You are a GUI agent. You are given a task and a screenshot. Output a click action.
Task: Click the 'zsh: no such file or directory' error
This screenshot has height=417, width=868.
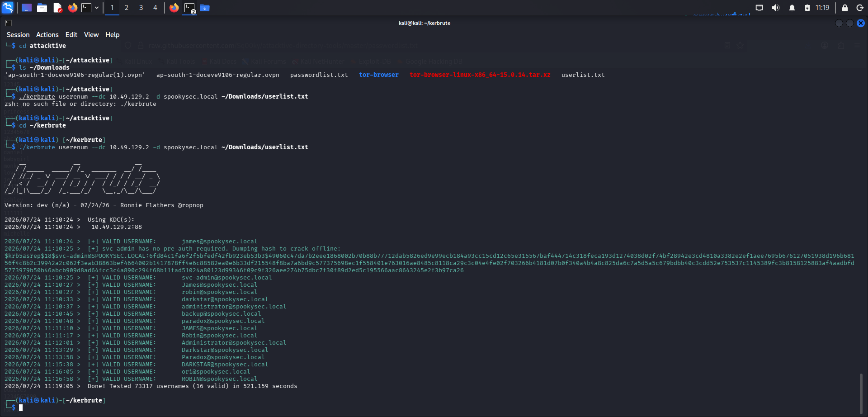pos(80,104)
